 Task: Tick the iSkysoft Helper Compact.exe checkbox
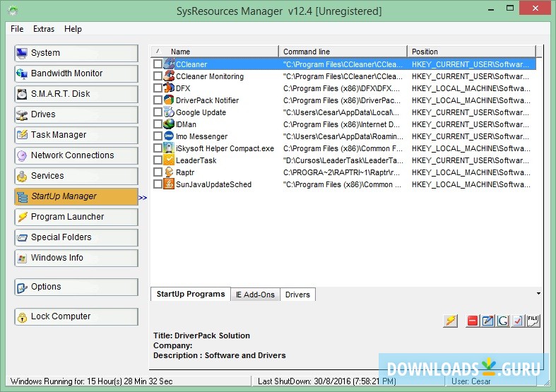tap(158, 148)
